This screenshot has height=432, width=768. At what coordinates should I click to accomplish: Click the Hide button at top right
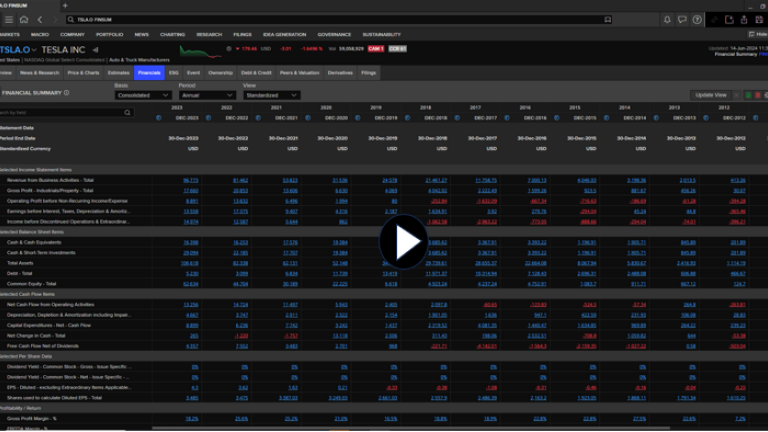click(755, 34)
